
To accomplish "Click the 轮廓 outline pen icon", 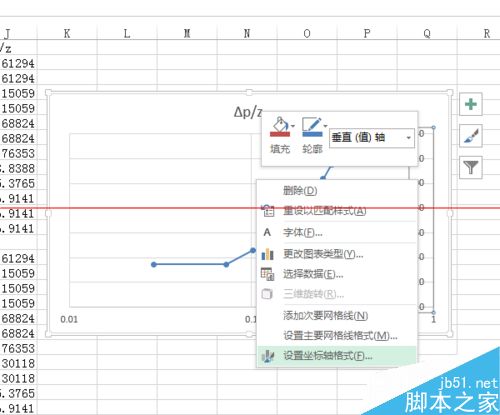I will coord(312,127).
